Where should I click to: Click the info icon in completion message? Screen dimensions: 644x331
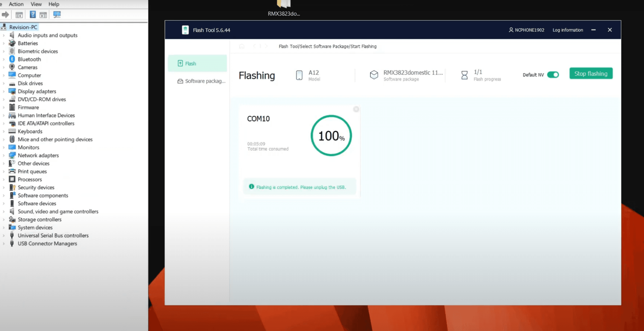(x=251, y=187)
